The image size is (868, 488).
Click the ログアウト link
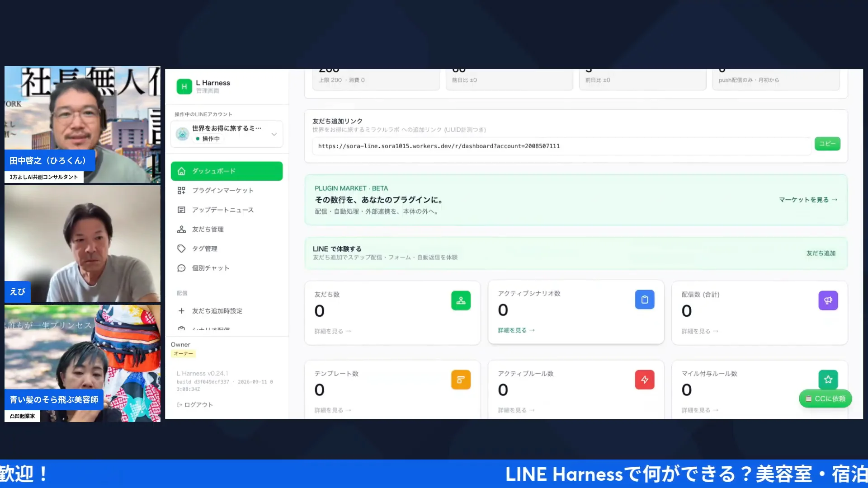pyautogui.click(x=195, y=405)
